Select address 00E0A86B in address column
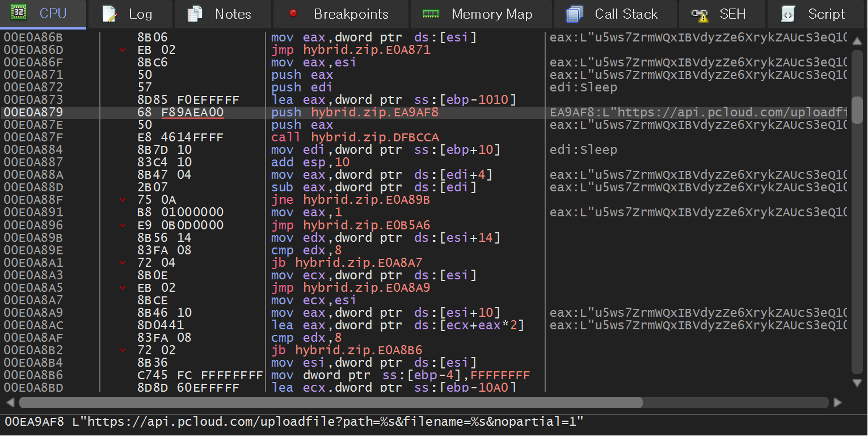The height and width of the screenshot is (436, 868). click(33, 37)
